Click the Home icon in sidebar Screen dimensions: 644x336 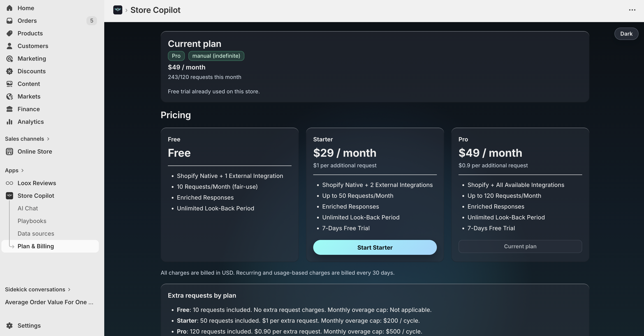pos(9,8)
